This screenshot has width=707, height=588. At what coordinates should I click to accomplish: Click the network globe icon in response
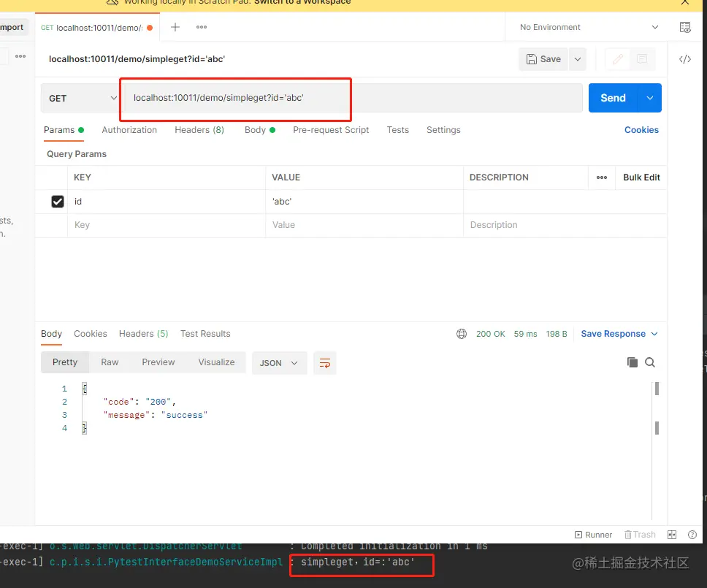[x=462, y=334]
